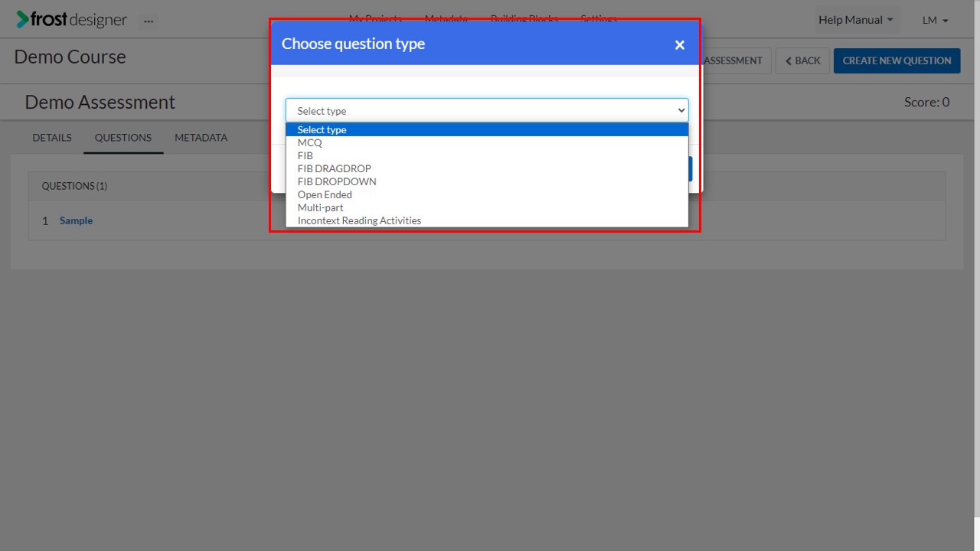Screen dimensions: 980x551
Task: Click the BACK button
Action: pyautogui.click(x=802, y=60)
